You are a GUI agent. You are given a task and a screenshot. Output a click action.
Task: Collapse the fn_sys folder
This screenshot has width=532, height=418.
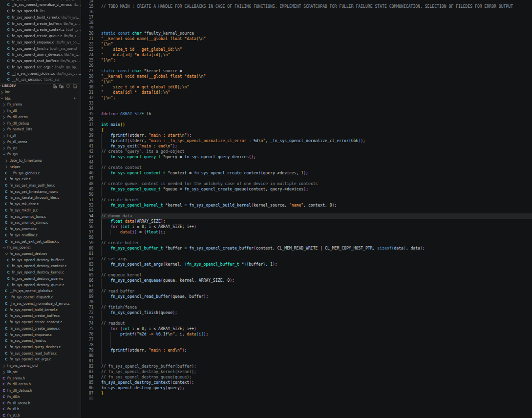pos(12,154)
